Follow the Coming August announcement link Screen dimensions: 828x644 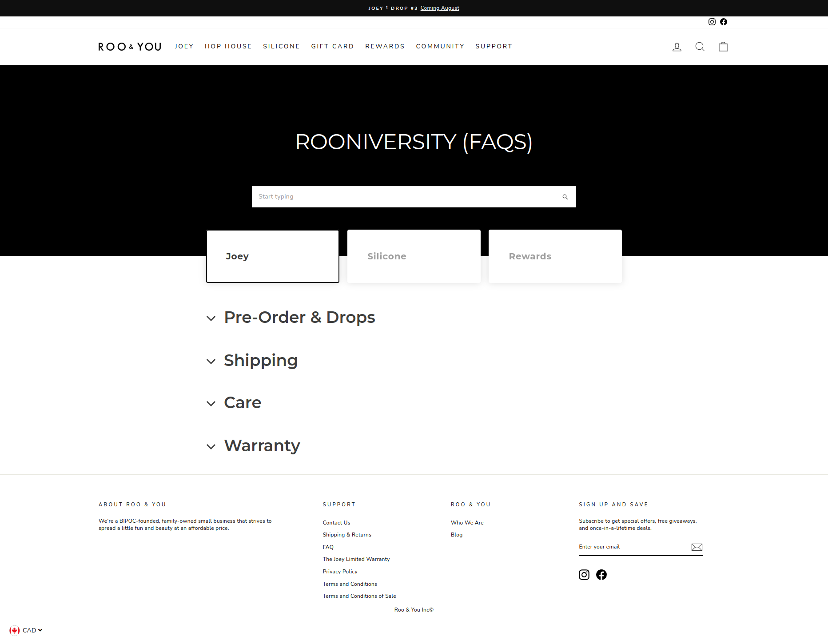click(440, 8)
